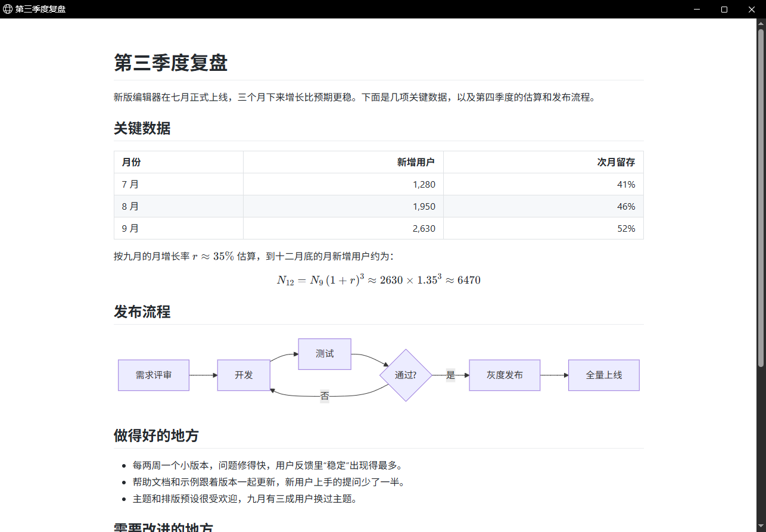766x532 pixels.
Task: Click the 46% retention cell
Action: [543, 207]
